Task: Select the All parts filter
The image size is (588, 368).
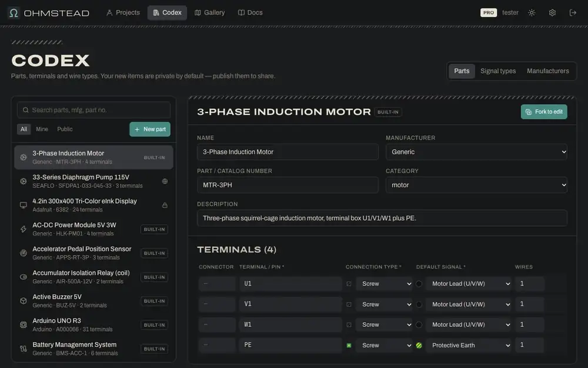Action: point(24,129)
